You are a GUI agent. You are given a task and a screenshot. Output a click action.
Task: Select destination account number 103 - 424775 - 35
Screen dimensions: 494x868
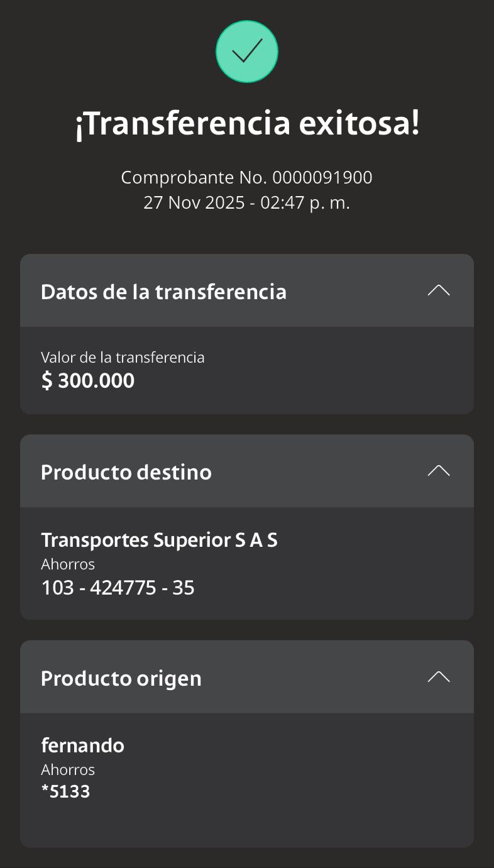(x=118, y=588)
